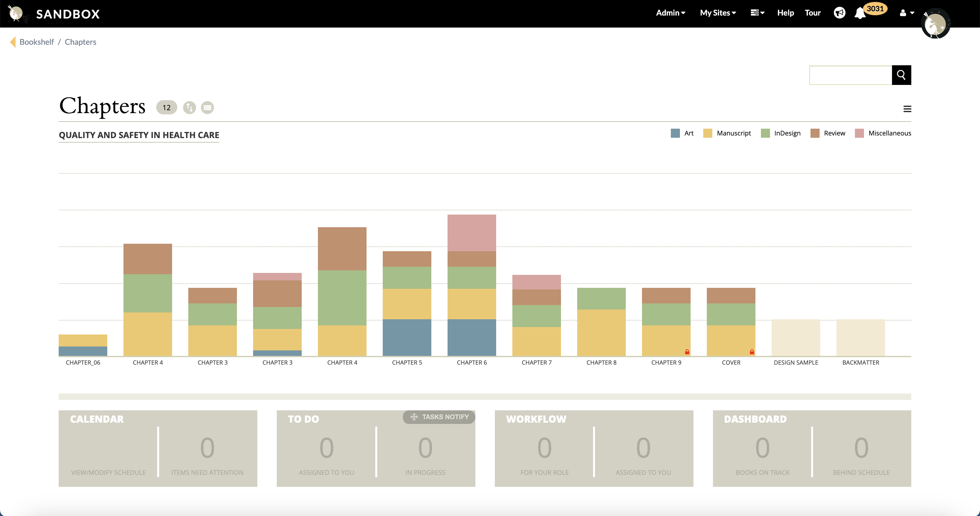
Task: Click the red lock on Chapter 9 bar
Action: click(687, 352)
